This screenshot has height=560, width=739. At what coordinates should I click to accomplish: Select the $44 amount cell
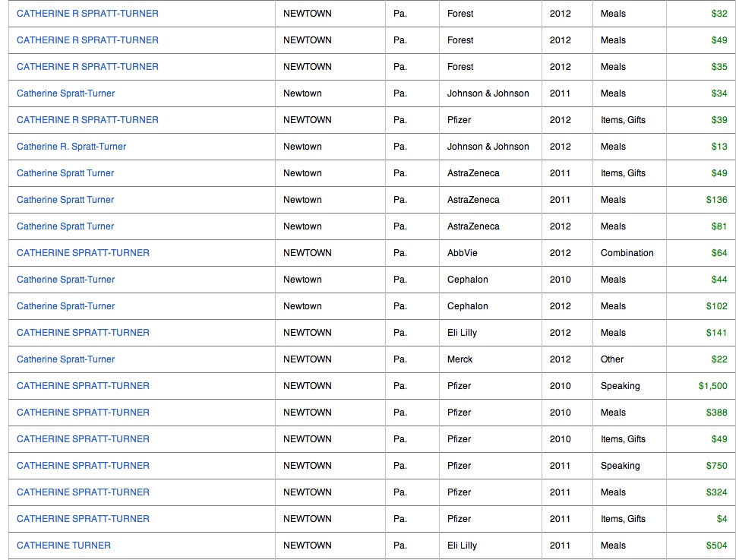click(700, 280)
